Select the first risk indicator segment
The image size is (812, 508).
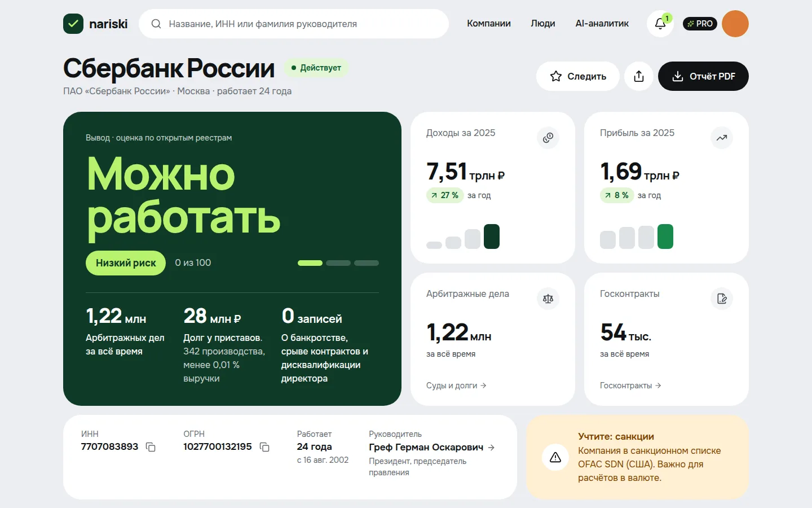pos(310,263)
